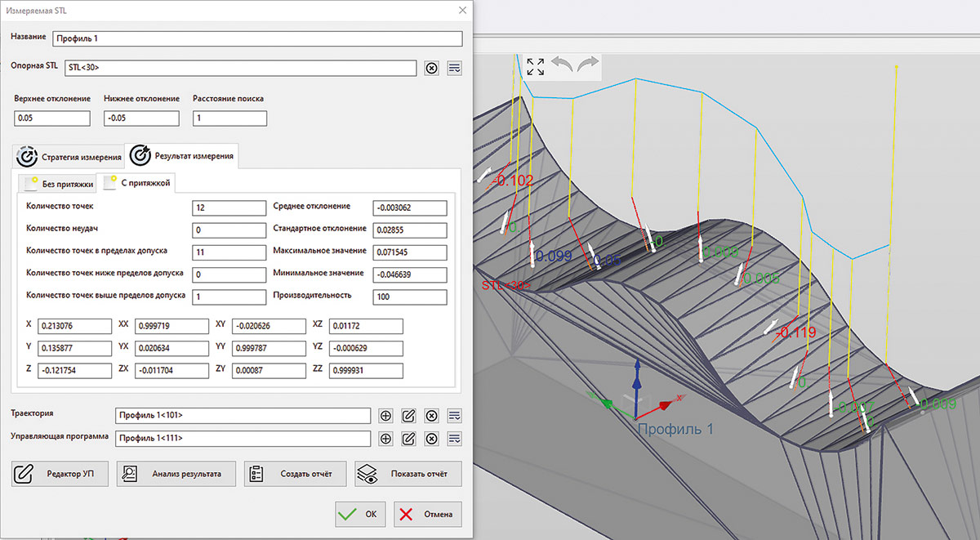Click the YX value field 0.020634
This screenshot has width=980, height=540.
171,348
